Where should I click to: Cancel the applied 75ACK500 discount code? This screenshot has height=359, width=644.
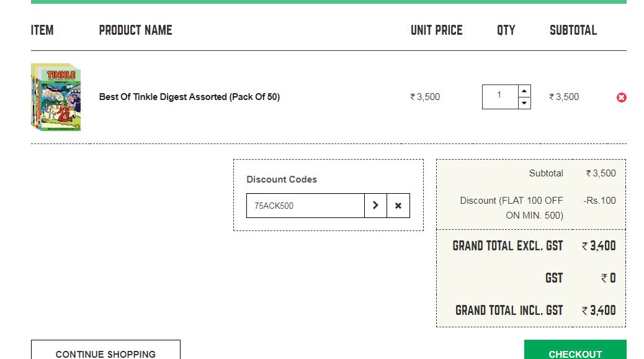click(398, 206)
